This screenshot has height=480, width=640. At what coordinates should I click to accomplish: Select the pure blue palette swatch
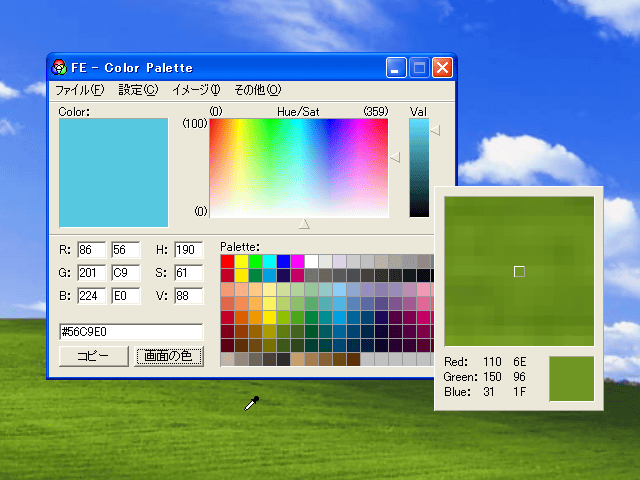283,261
